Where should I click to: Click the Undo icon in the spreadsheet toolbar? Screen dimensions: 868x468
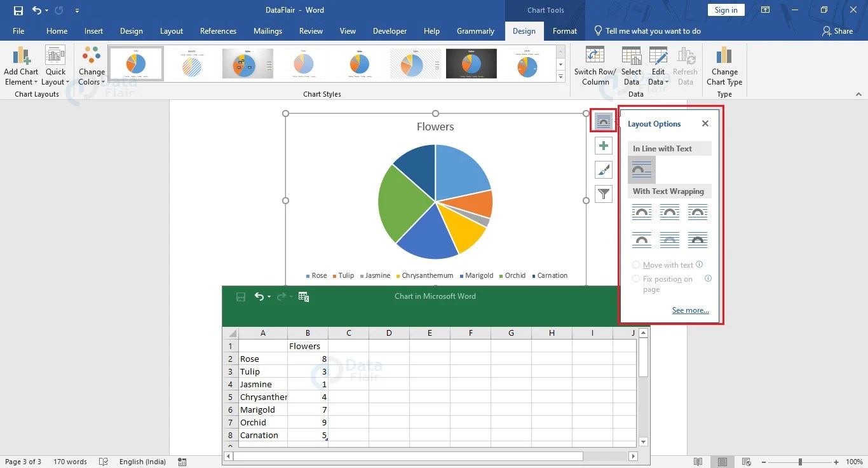pyautogui.click(x=259, y=296)
